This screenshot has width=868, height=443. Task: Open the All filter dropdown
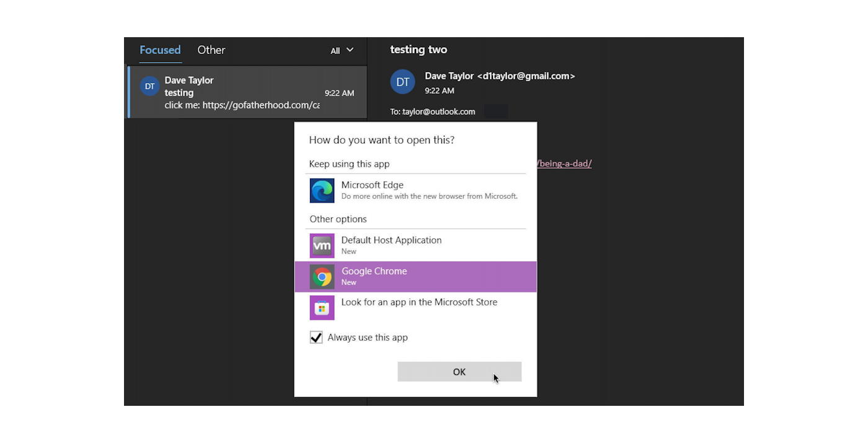tap(342, 50)
